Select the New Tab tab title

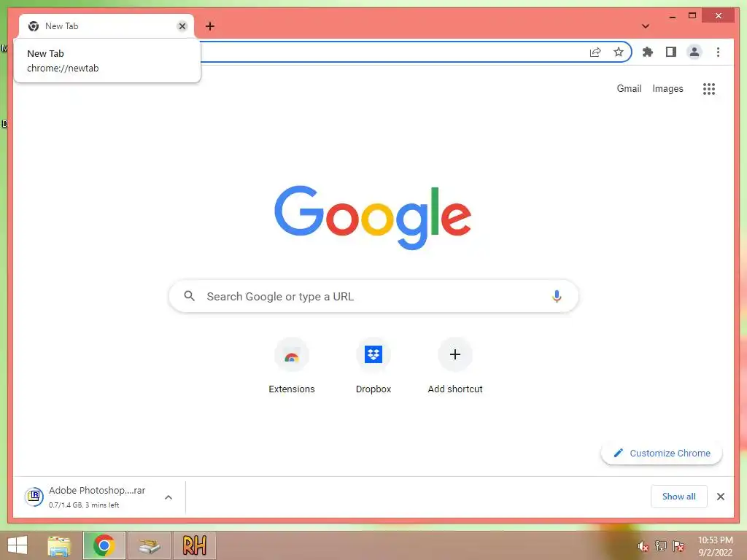61,26
